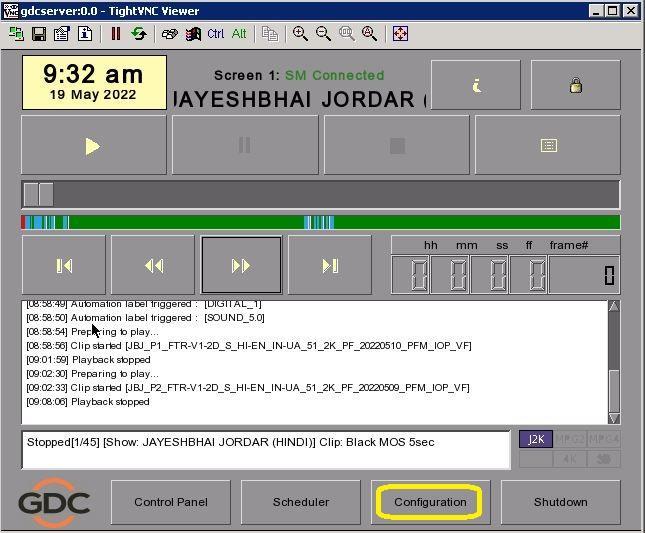This screenshot has width=645, height=533.
Task: Open connection options toolbar icon
Action: click(62, 34)
